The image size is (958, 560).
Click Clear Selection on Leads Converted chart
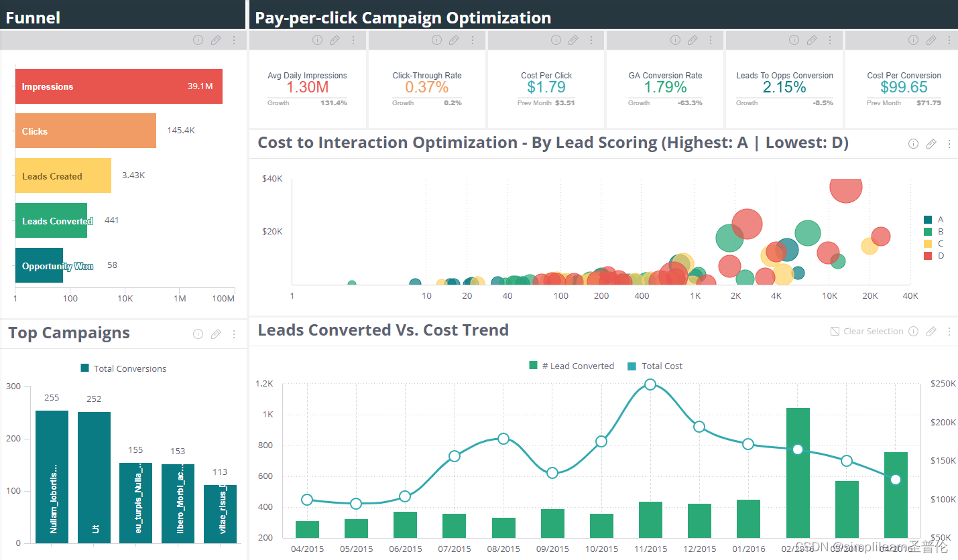pos(867,331)
